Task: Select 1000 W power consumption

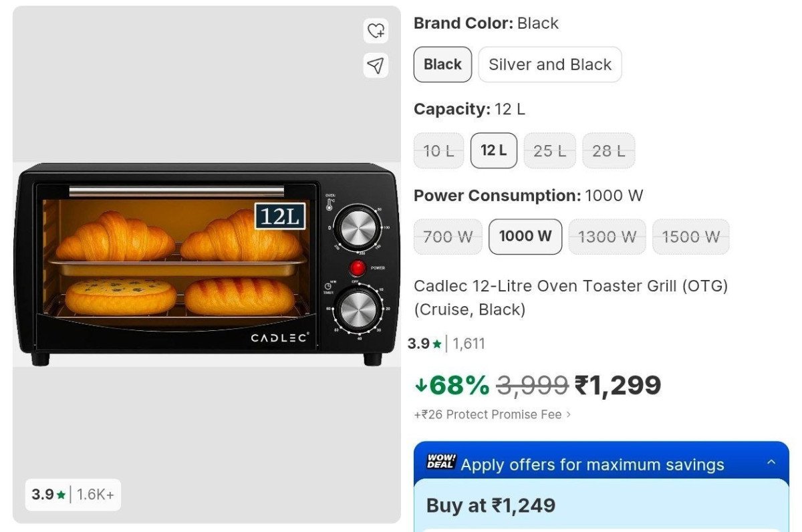Action: click(x=525, y=237)
